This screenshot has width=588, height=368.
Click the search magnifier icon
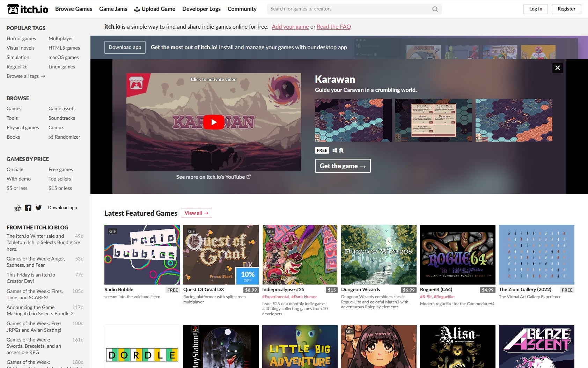(435, 9)
